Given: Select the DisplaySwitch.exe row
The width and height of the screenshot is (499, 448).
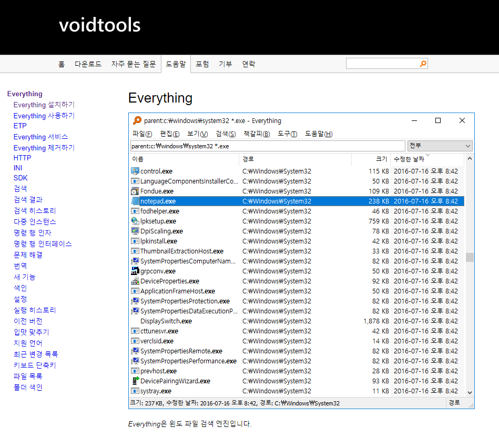Looking at the screenshot, I should coord(297,321).
